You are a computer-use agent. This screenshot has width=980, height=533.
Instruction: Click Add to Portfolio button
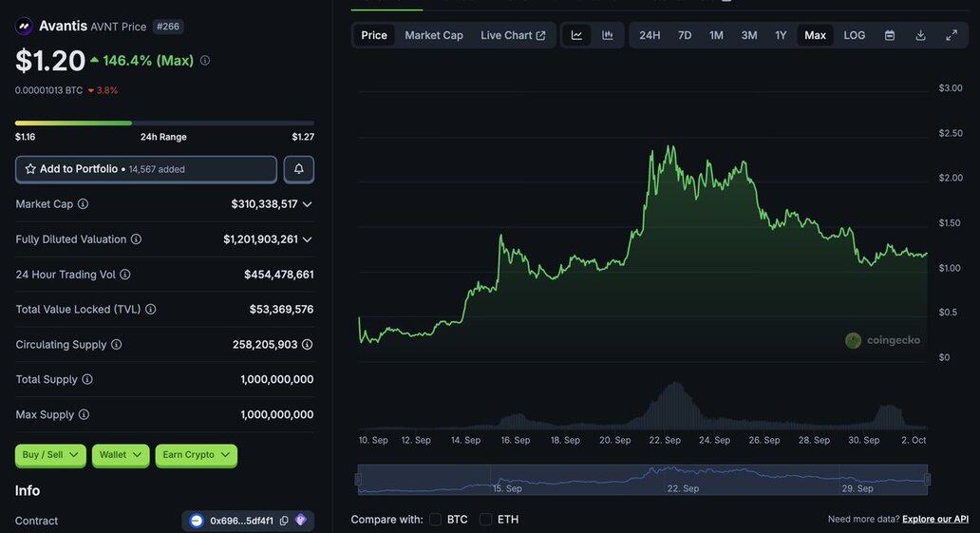pyautogui.click(x=146, y=169)
